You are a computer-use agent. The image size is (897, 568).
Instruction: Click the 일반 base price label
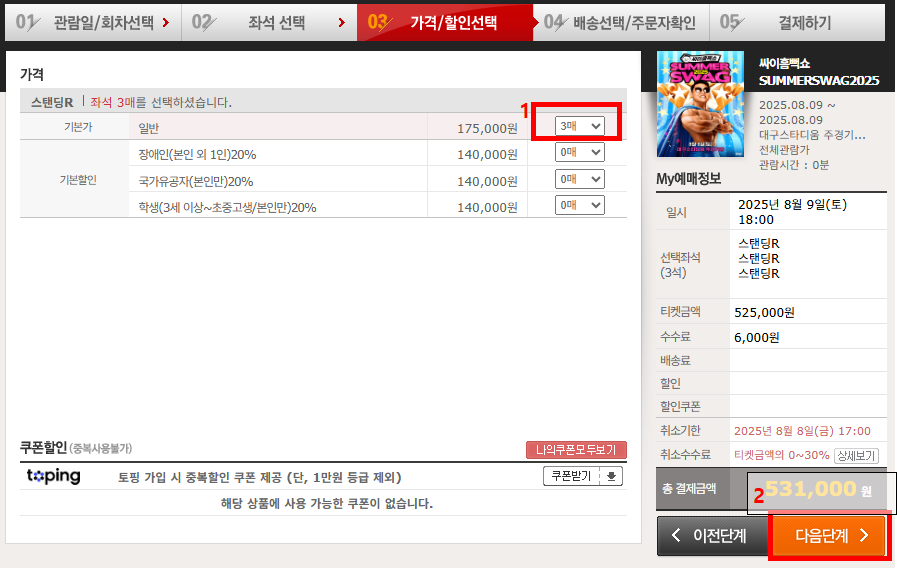(149, 129)
